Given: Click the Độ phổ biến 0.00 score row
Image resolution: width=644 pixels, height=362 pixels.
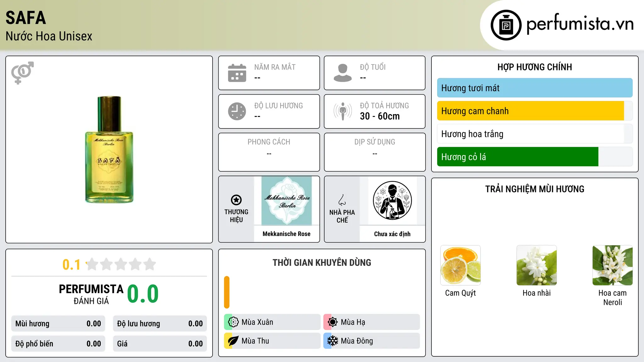Looking at the screenshot, I should (58, 344).
